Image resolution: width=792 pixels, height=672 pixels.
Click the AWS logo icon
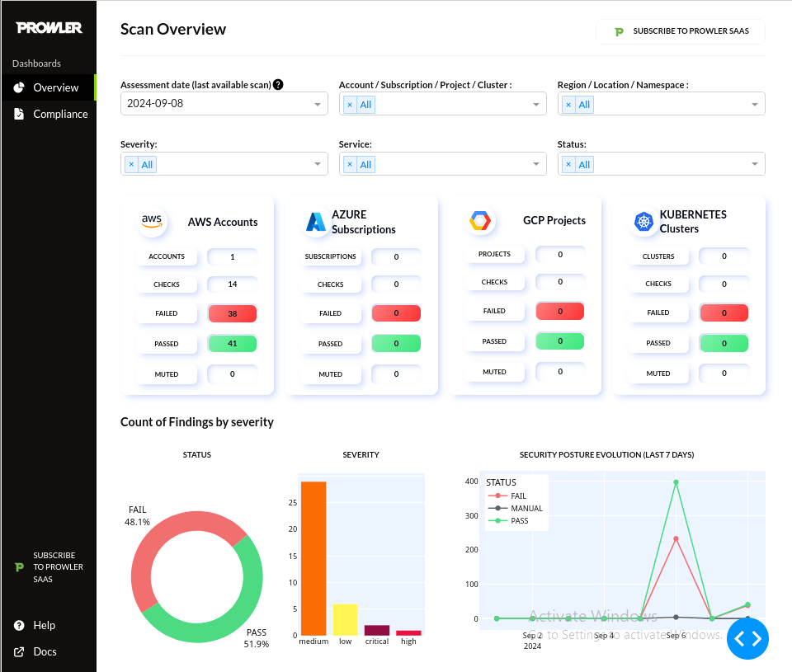[152, 222]
